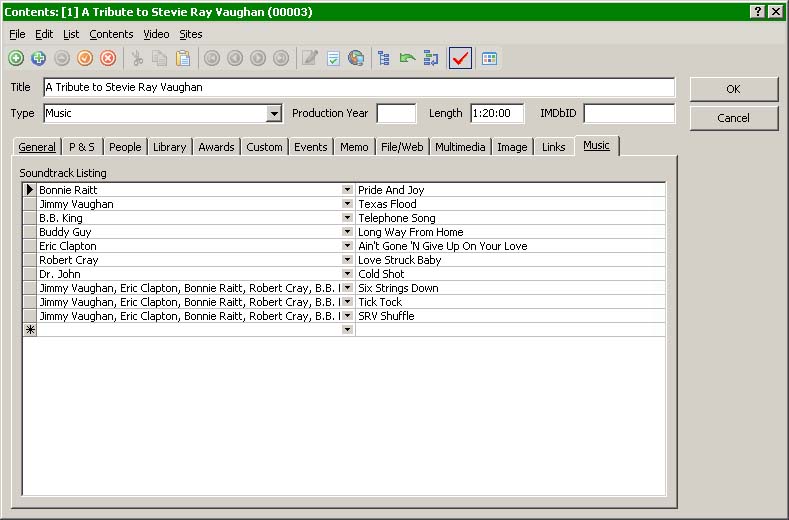Click the OK button
789x520 pixels.
734,89
